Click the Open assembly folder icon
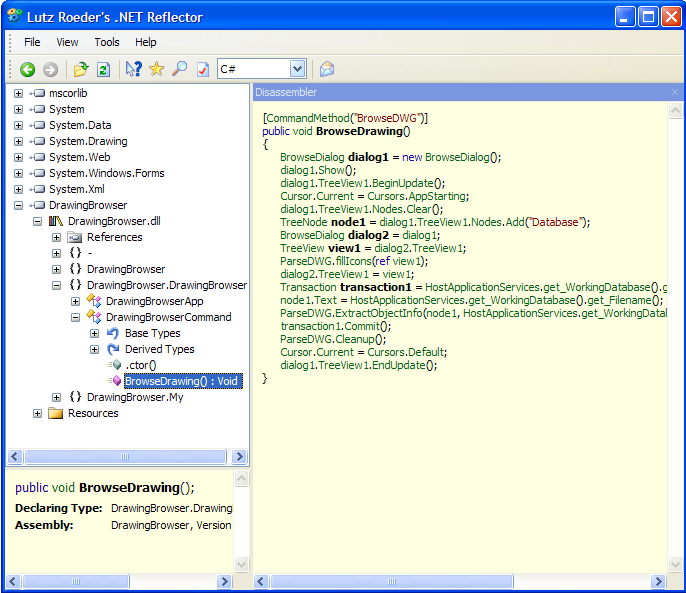The height and width of the screenshot is (593, 686). coord(81,69)
